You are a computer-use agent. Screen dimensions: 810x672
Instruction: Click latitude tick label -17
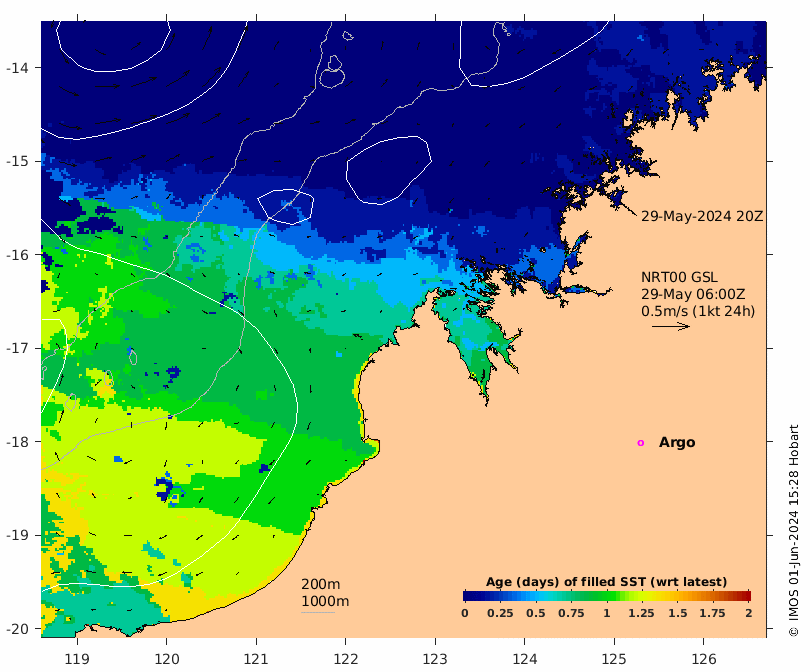point(17,348)
